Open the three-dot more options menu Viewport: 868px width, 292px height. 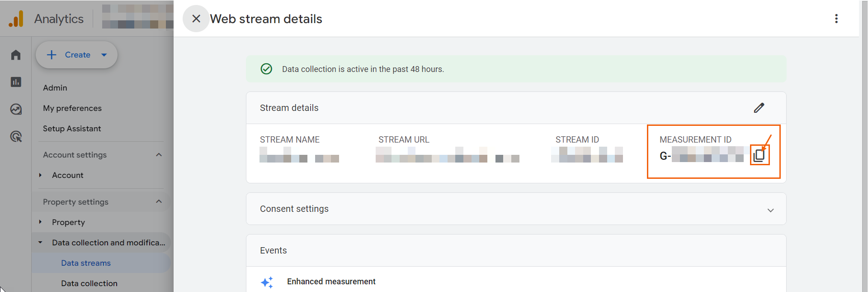point(836,19)
